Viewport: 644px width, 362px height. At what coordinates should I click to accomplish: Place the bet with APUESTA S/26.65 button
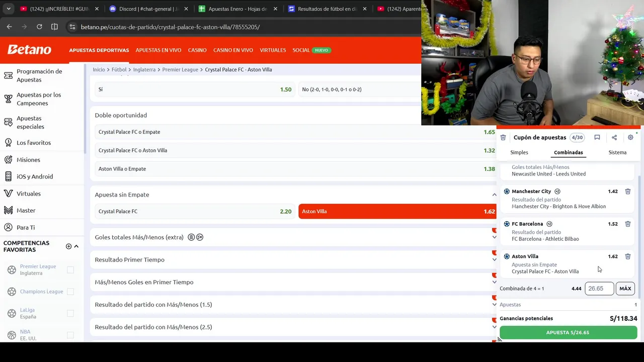[x=568, y=332]
